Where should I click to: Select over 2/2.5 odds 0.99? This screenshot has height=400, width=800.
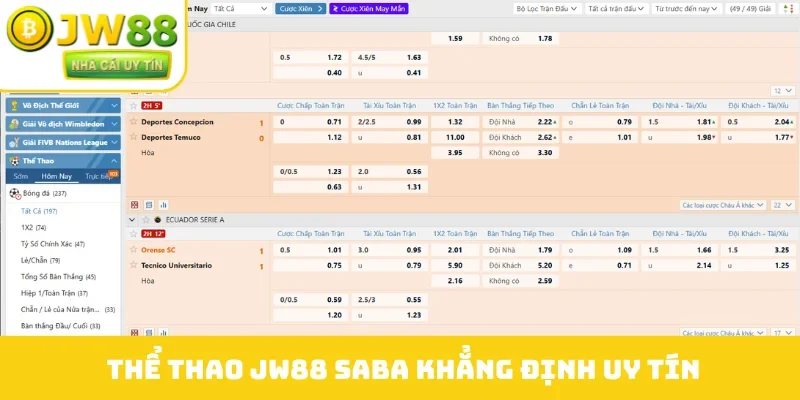(390, 122)
